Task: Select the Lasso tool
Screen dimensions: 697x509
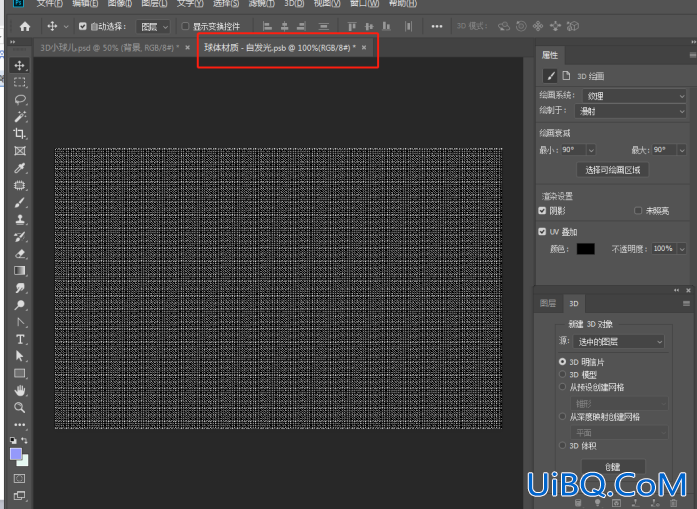Action: (x=20, y=100)
